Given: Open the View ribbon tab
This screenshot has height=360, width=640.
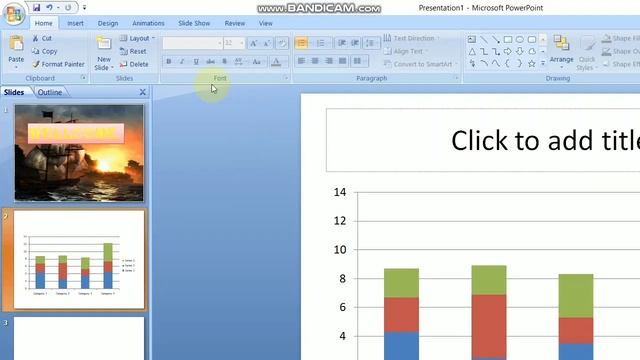Looking at the screenshot, I should (x=265, y=23).
